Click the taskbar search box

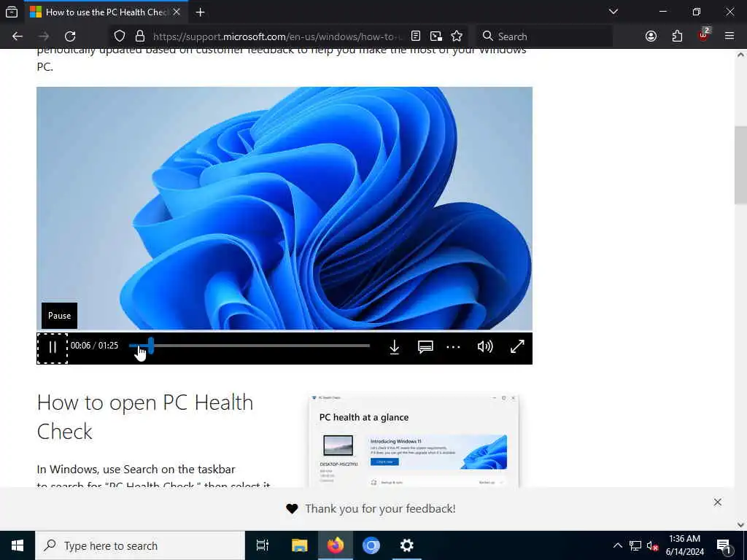[140, 545]
